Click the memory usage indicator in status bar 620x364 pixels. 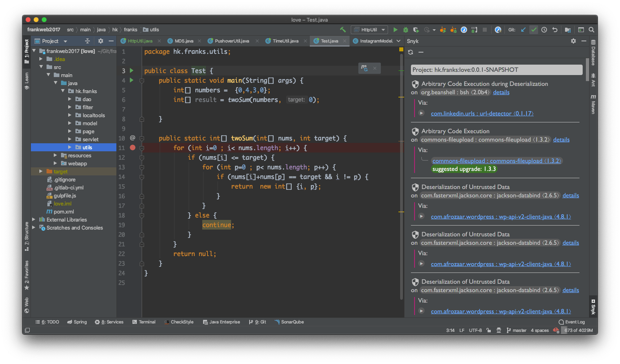tap(578, 330)
